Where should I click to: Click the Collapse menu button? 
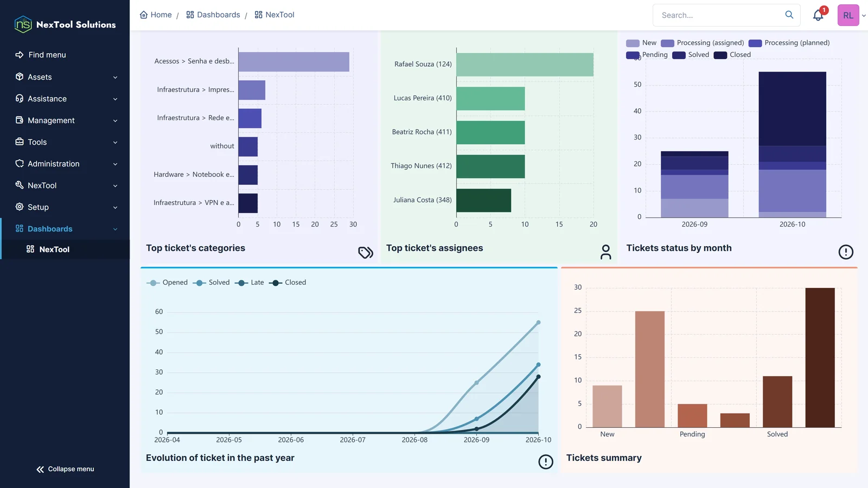tap(65, 469)
